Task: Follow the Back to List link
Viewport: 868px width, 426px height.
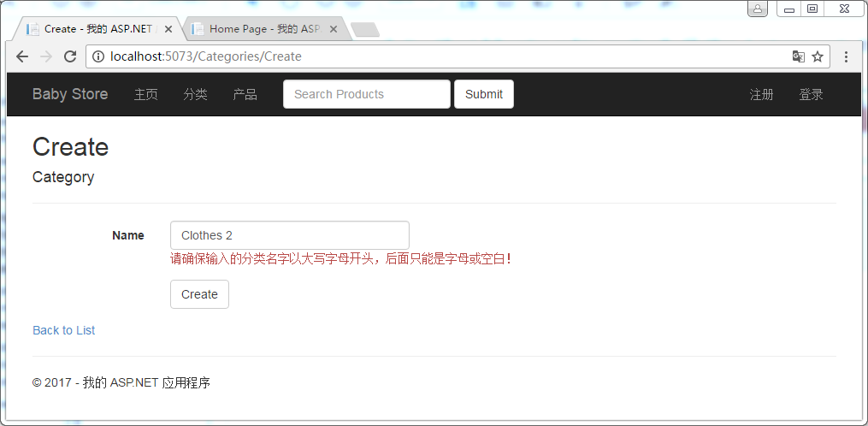Action: 63,330
